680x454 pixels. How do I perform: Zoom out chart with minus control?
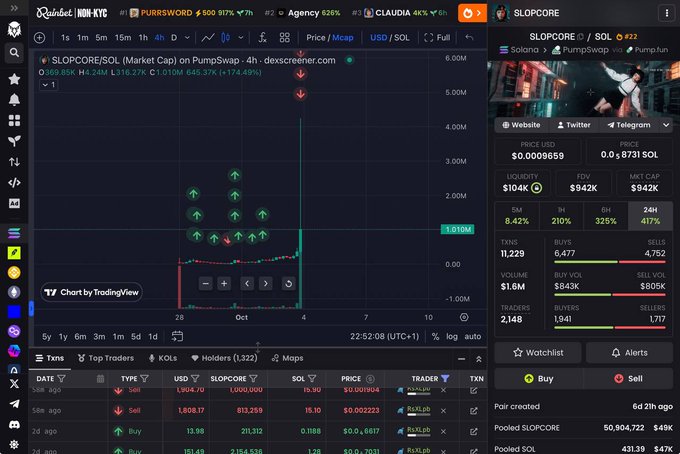[x=206, y=284]
